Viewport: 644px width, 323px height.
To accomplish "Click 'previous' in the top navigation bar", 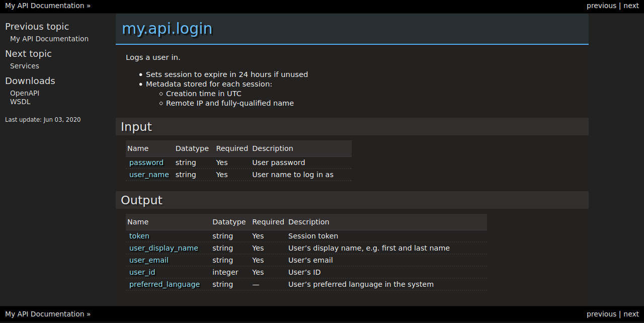I will [601, 6].
